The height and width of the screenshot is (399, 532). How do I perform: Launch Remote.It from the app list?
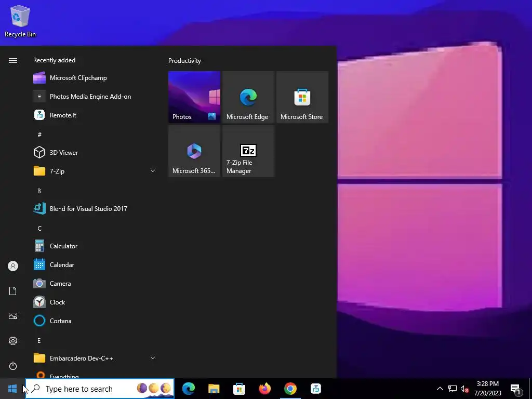(95, 115)
